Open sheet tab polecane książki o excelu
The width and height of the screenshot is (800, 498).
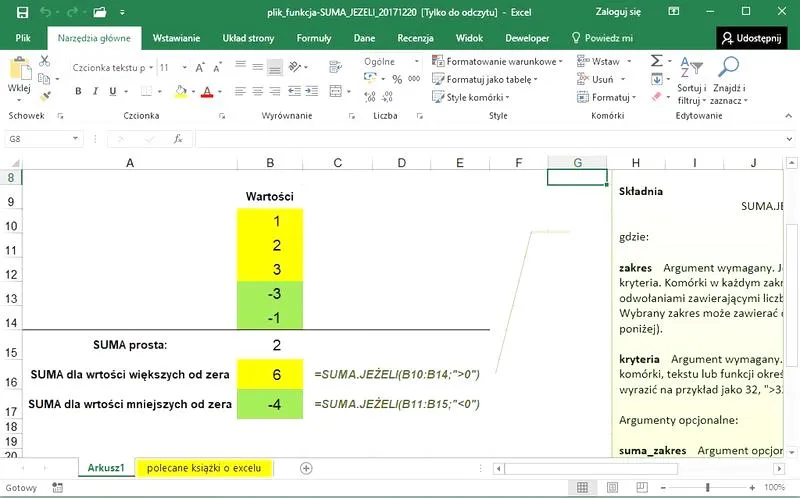click(x=204, y=468)
